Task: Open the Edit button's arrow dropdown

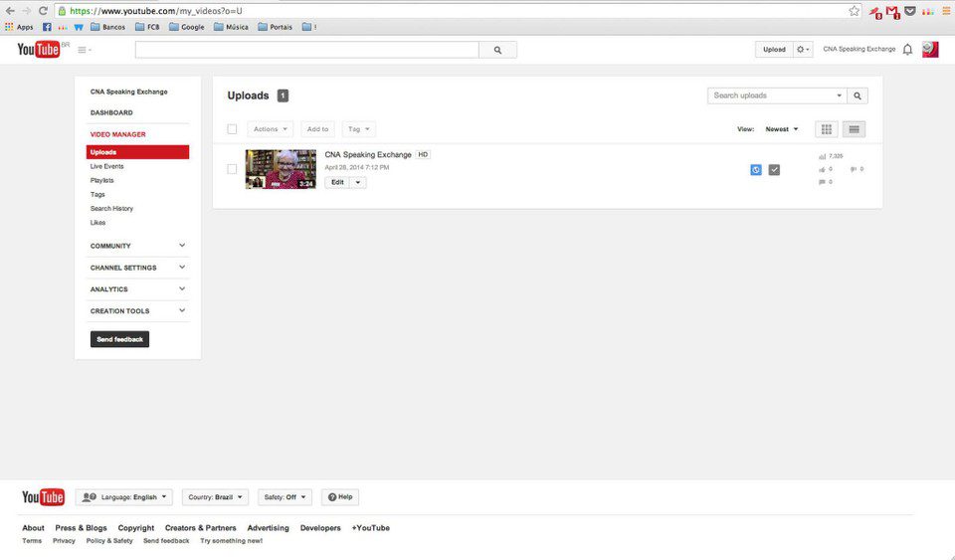Action: pos(358,183)
